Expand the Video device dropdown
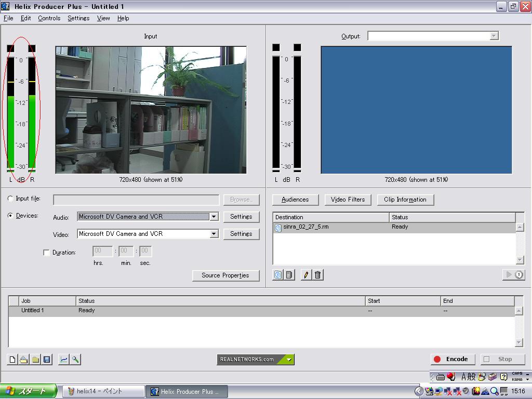 (x=214, y=234)
